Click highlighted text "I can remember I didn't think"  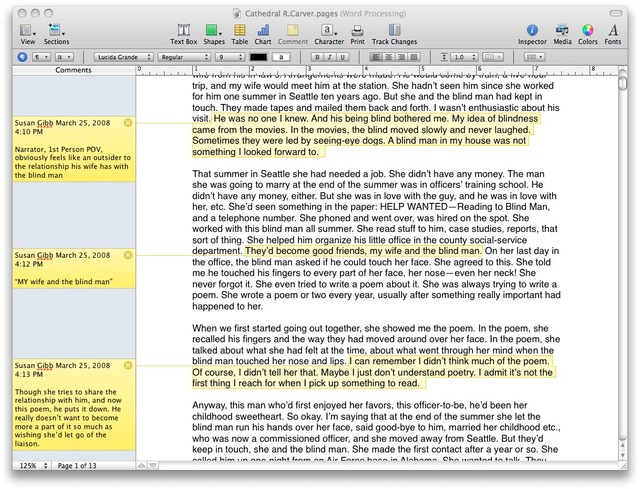point(408,361)
